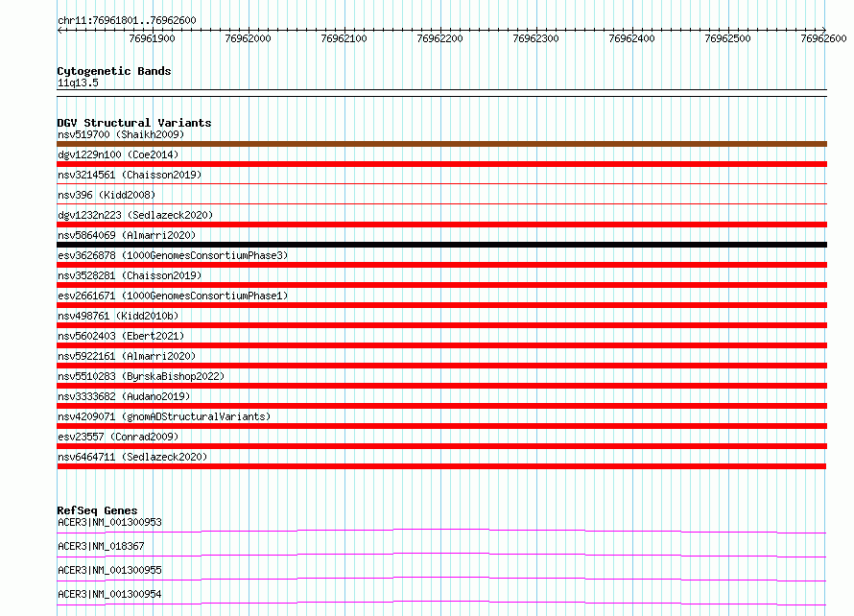Click the red bar of dgv1229n100

(441, 164)
